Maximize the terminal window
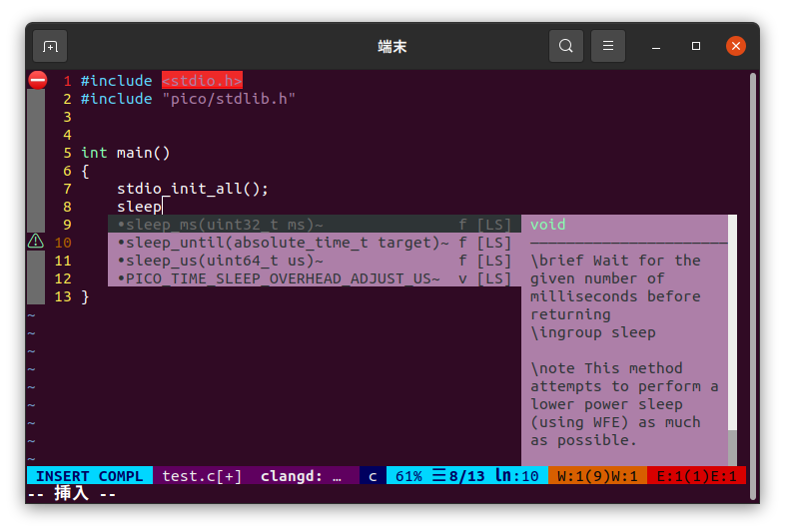The image size is (785, 532). point(696,46)
